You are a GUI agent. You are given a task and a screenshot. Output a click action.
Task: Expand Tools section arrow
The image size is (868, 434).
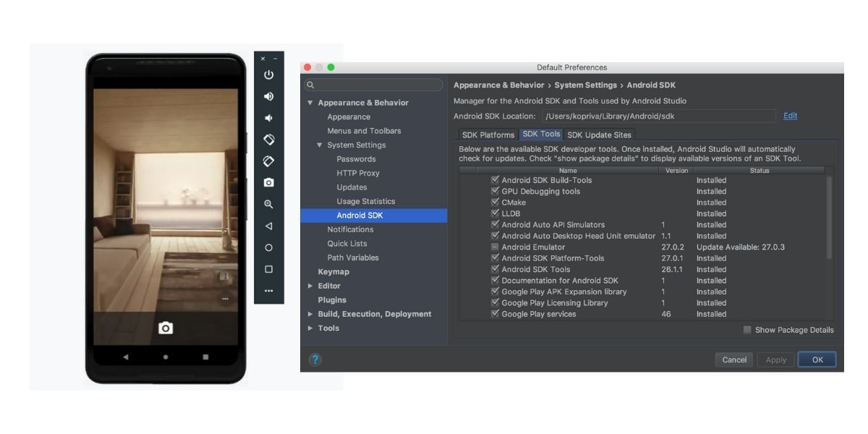(310, 328)
